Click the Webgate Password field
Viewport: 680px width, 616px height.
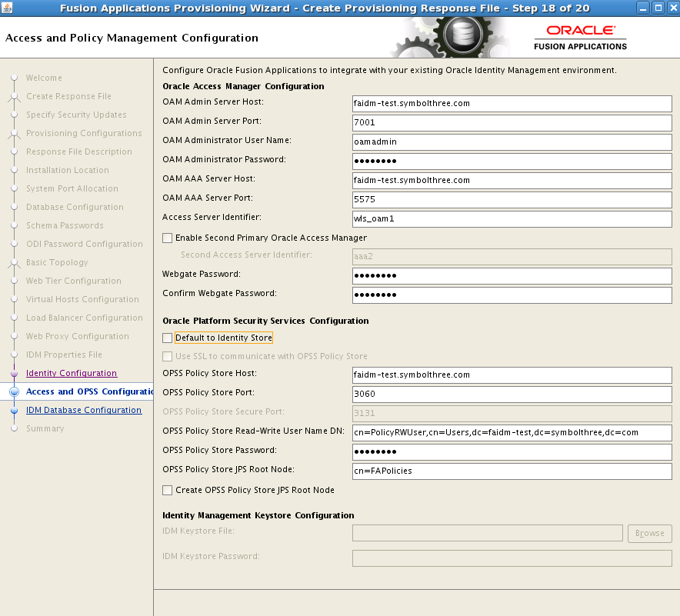pos(512,276)
